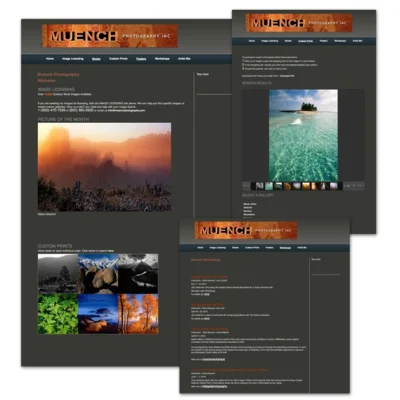This screenshot has width=400, height=400.
Task: Click the email address link under Image Licensing
Action: pos(126,110)
